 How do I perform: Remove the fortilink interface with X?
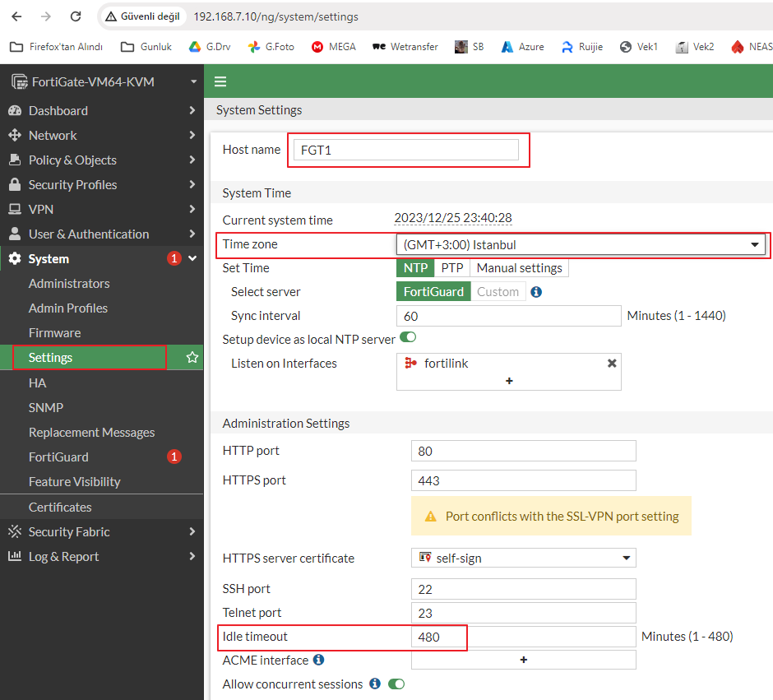612,364
